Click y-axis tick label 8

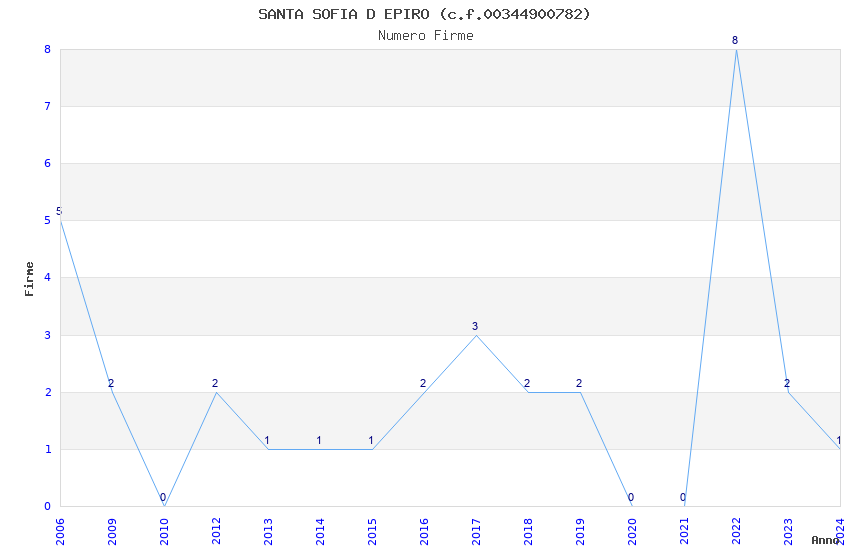tap(48, 49)
